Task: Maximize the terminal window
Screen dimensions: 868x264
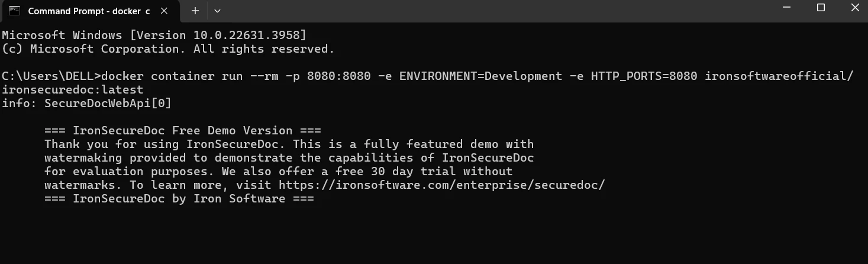Action: coord(821,8)
